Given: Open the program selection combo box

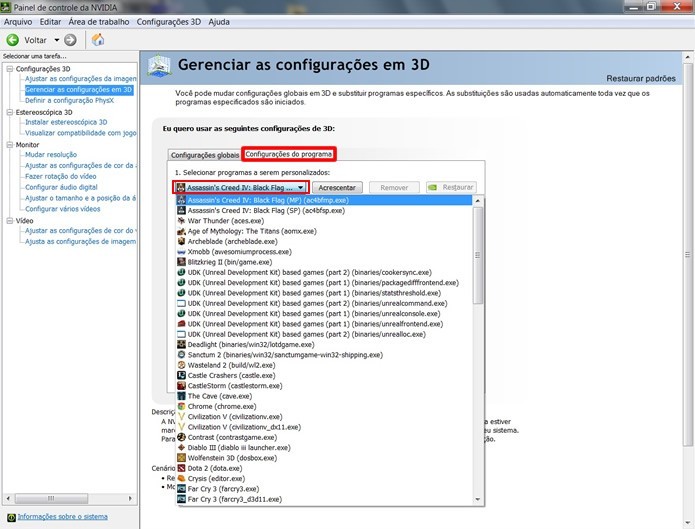Looking at the screenshot, I should pos(241,188).
